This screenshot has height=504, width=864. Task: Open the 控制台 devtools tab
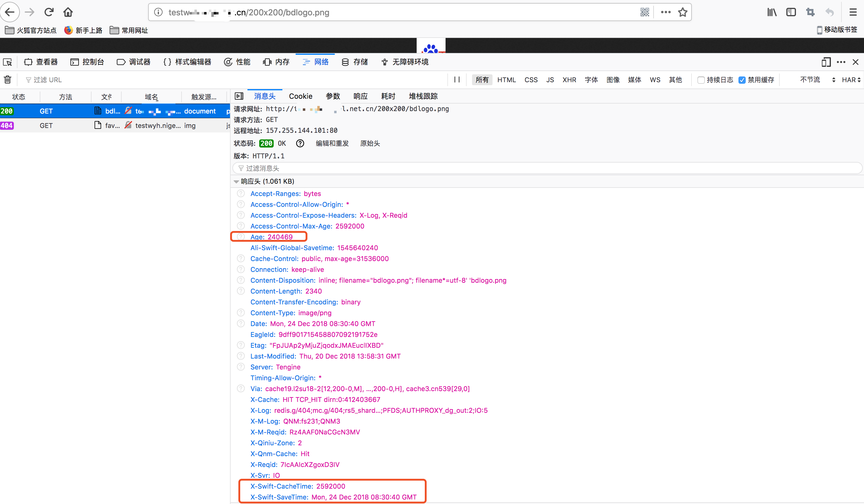click(87, 62)
